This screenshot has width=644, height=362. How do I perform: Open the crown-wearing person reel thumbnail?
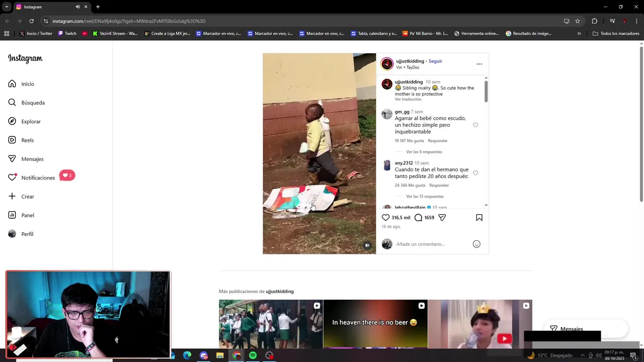480,324
